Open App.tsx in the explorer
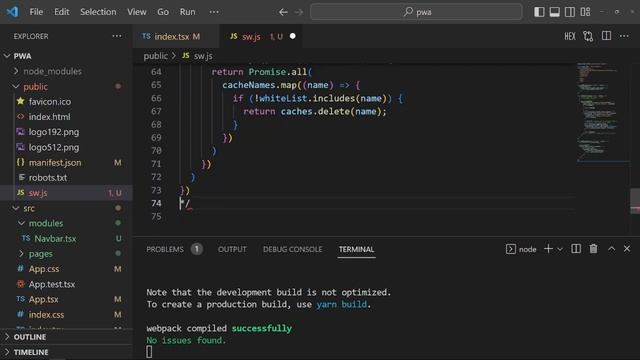The height and width of the screenshot is (360, 640). 66,299
